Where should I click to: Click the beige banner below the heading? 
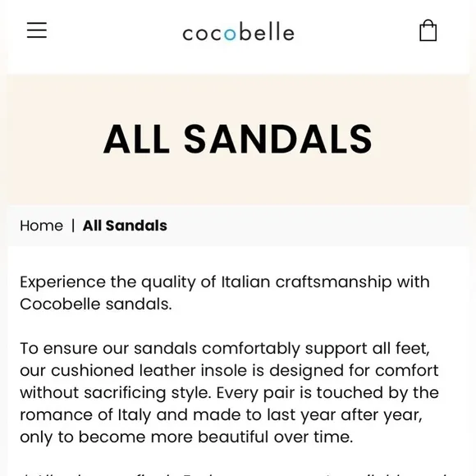click(x=238, y=182)
